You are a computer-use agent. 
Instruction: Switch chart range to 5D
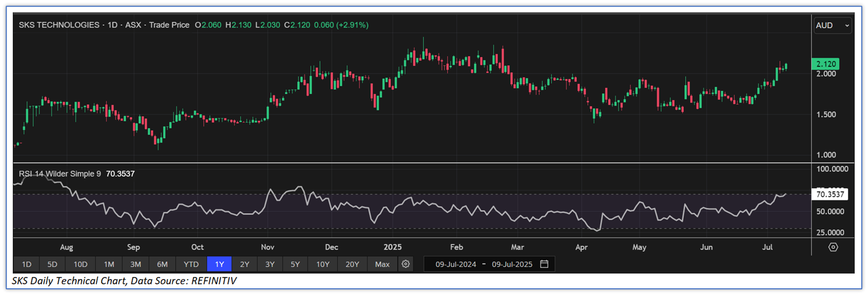pyautogui.click(x=52, y=264)
